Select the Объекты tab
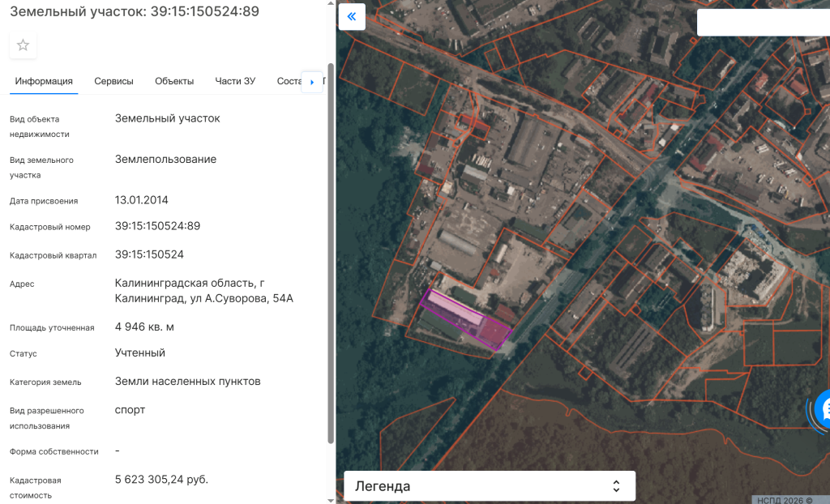 (x=174, y=81)
